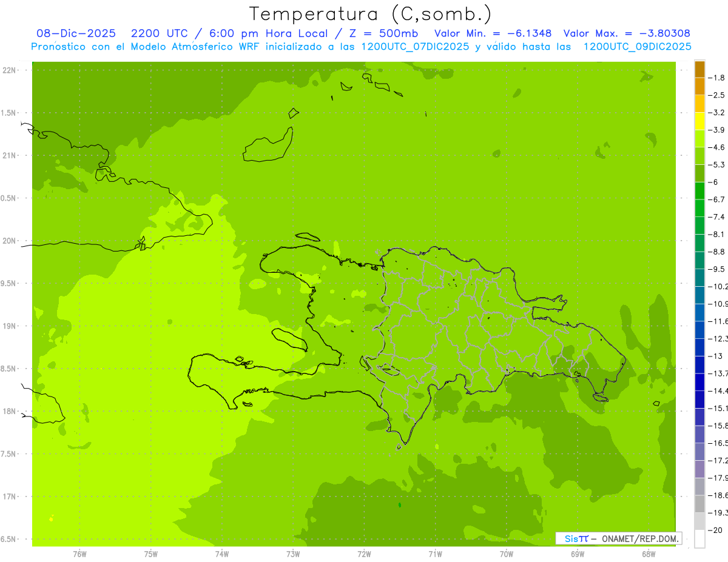Click the "71W" longitude label
Viewport: 728px width, 562px height.
435,554
